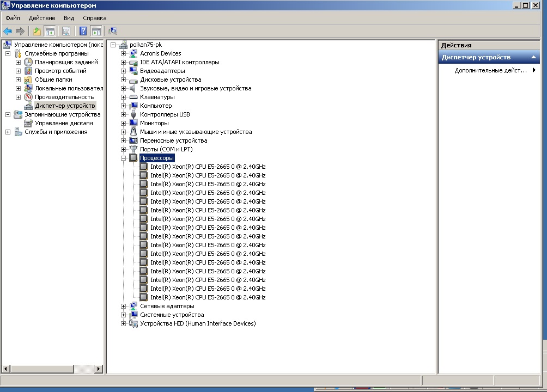Select the Порты (COM и LPT) label
Screen dimensions: 547x392
click(x=166, y=149)
